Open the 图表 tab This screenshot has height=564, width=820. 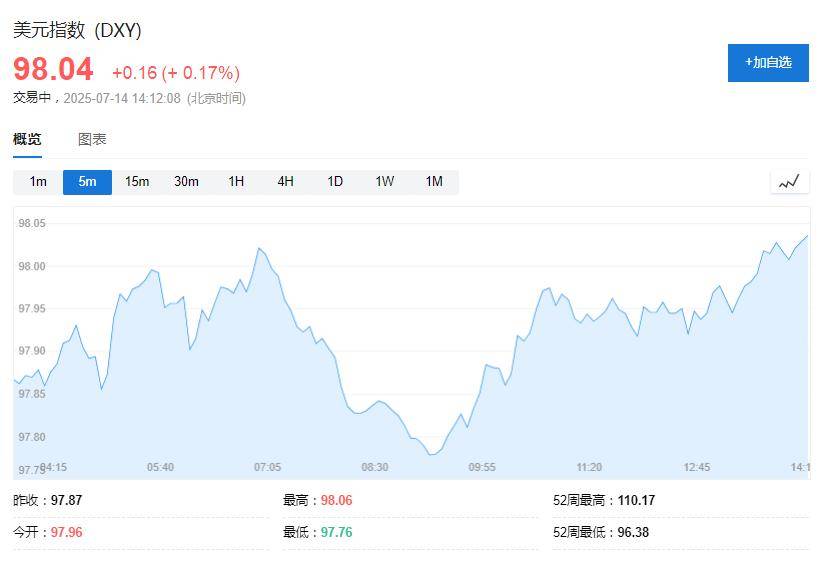coord(92,140)
